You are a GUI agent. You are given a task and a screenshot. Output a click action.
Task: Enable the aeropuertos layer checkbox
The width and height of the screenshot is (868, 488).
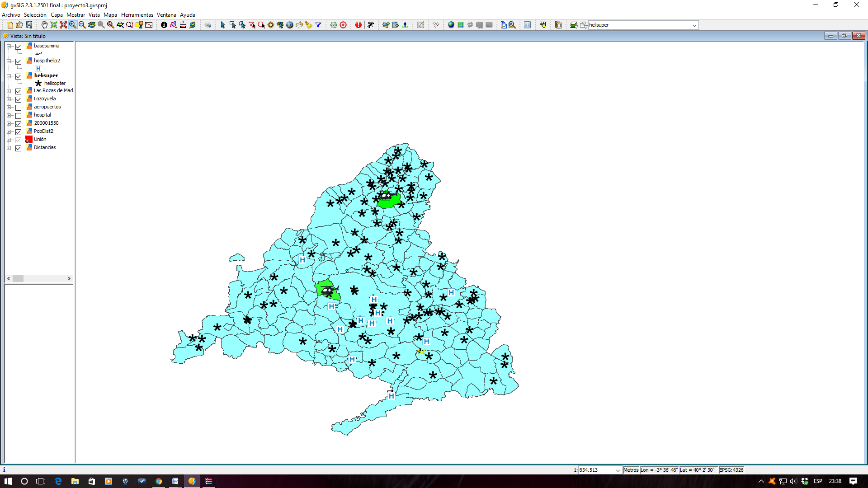19,108
